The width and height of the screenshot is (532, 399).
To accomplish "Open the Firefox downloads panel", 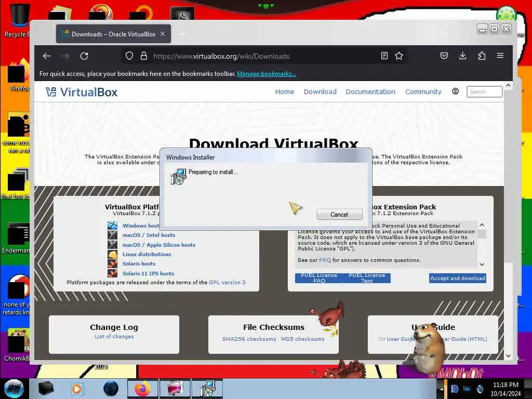I will 462,56.
